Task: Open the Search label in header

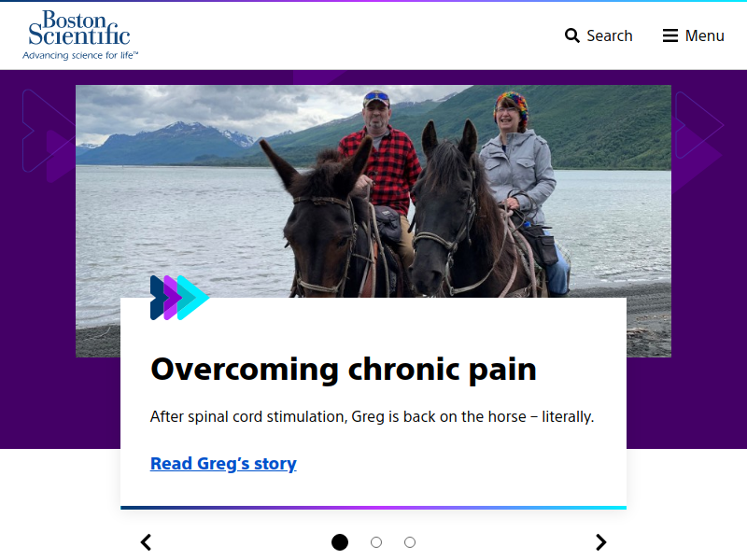Action: 610,35
